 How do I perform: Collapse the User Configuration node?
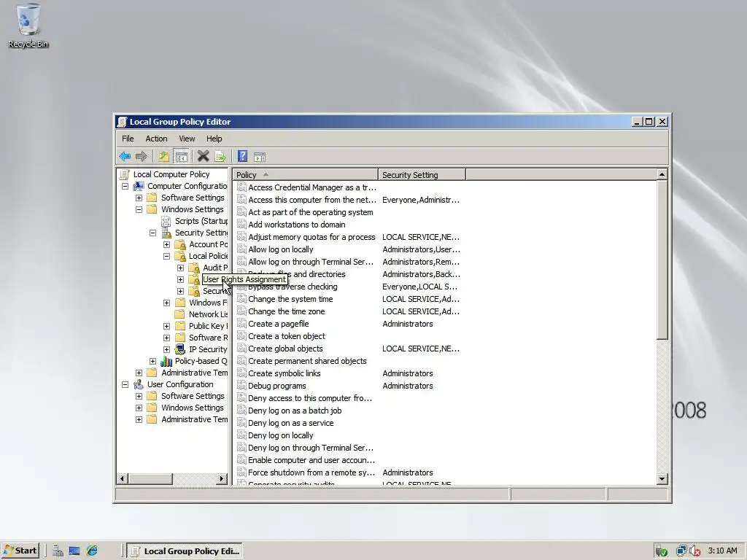click(125, 384)
